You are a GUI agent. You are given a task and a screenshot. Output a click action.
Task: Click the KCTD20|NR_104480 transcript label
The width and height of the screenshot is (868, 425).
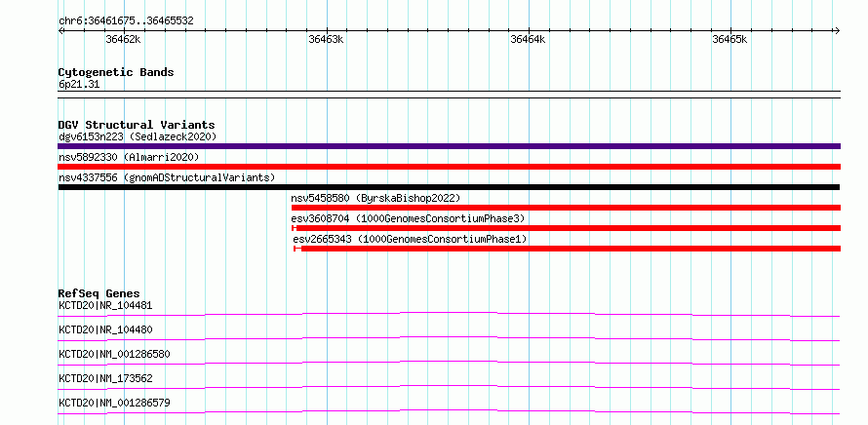point(105,329)
